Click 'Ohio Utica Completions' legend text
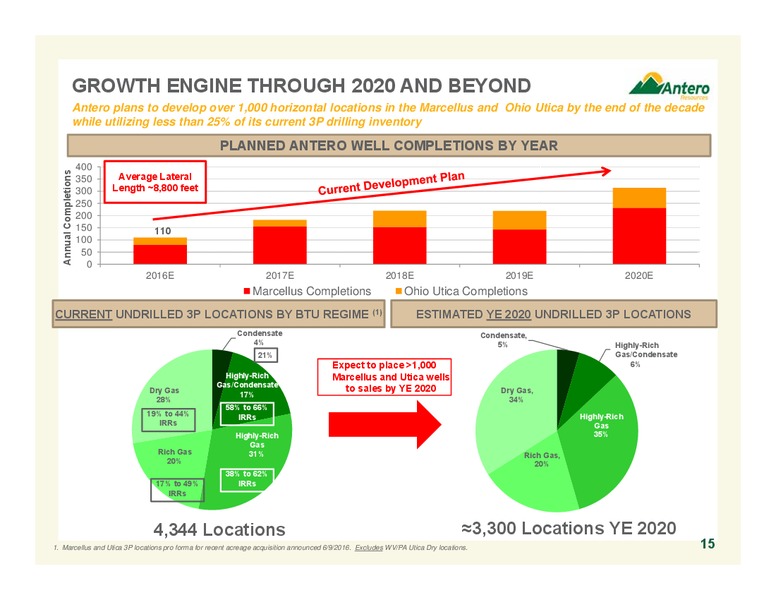776x600 pixels. click(x=466, y=292)
